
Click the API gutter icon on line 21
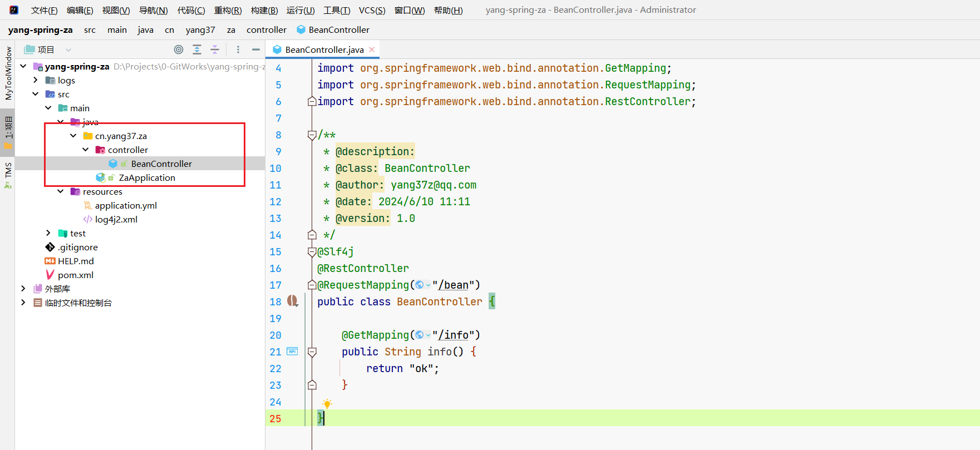[292, 351]
